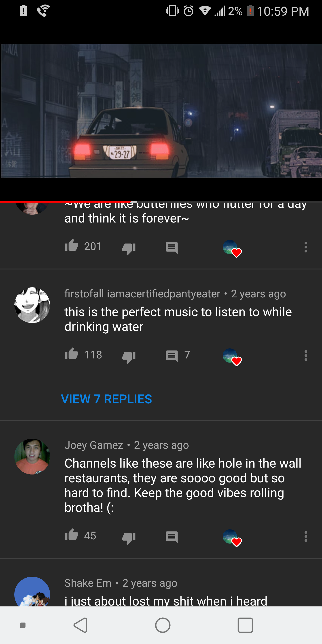
Task: Reply to the butterflies comment
Action: pyautogui.click(x=172, y=248)
